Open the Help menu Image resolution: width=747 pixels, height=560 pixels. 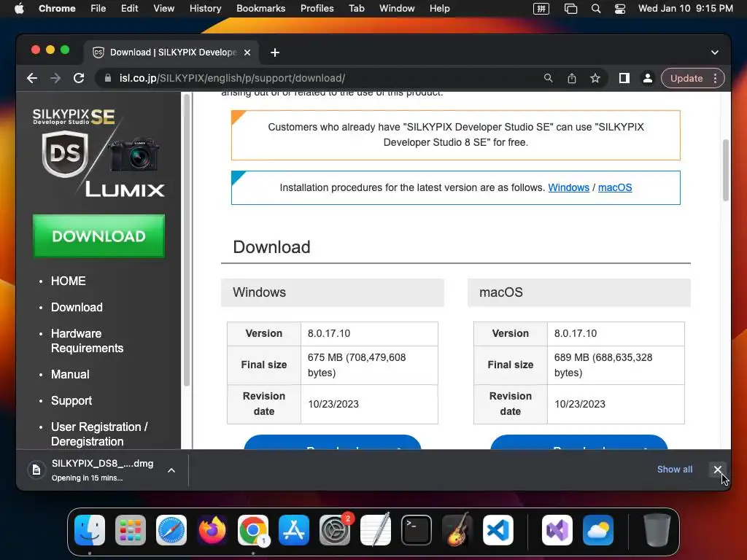click(x=439, y=9)
